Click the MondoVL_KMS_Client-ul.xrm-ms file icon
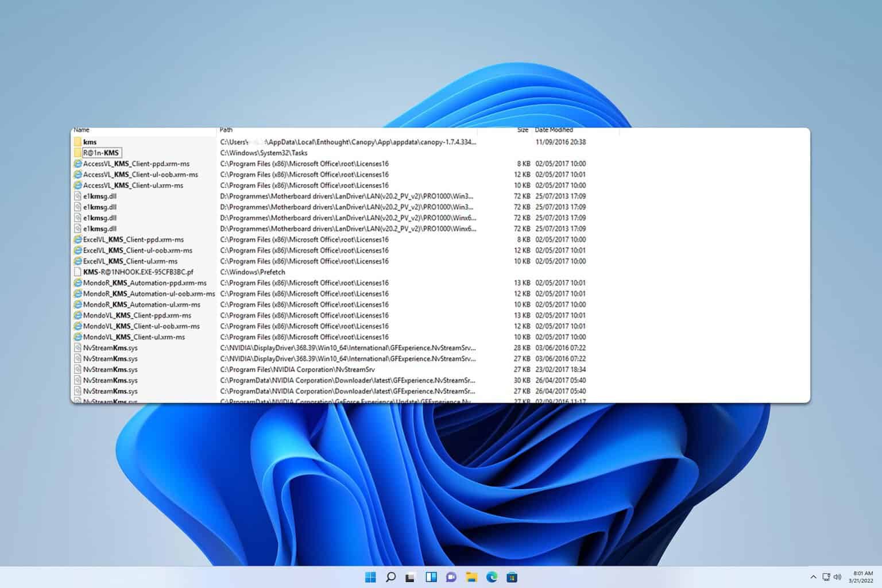882x588 pixels. pyautogui.click(x=78, y=337)
